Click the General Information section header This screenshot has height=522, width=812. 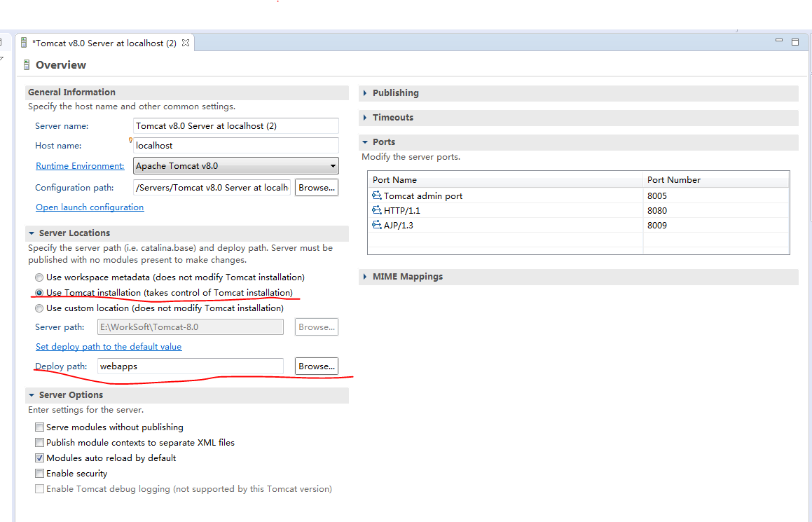[x=187, y=92]
